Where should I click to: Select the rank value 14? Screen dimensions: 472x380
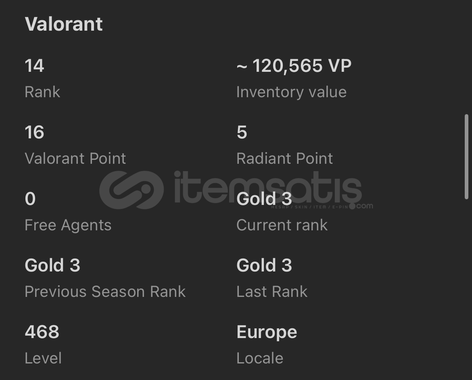point(34,66)
